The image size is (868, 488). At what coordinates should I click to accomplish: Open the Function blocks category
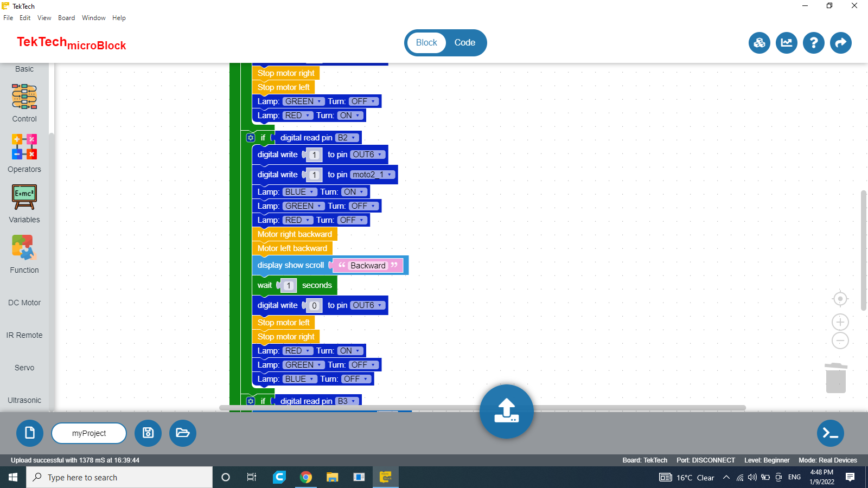point(24,255)
